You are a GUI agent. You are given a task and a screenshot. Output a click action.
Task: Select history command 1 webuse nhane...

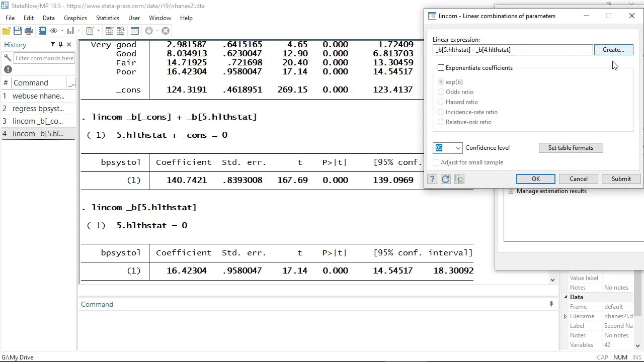coord(38,96)
